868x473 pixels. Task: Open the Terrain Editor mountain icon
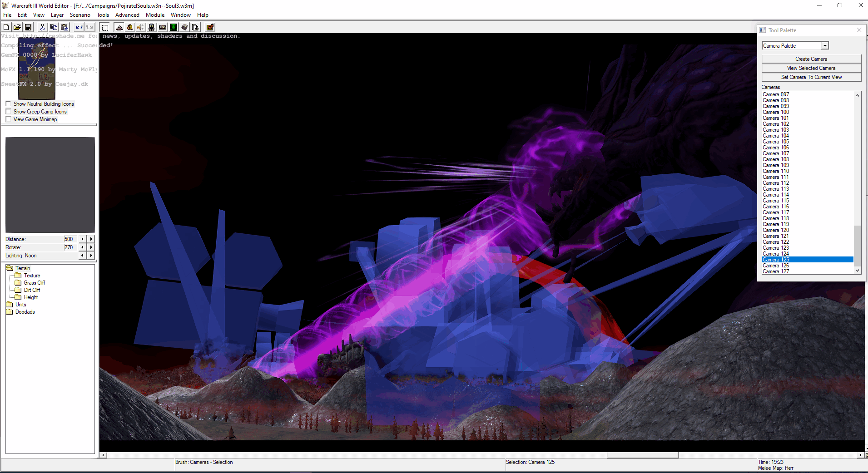[x=119, y=27]
